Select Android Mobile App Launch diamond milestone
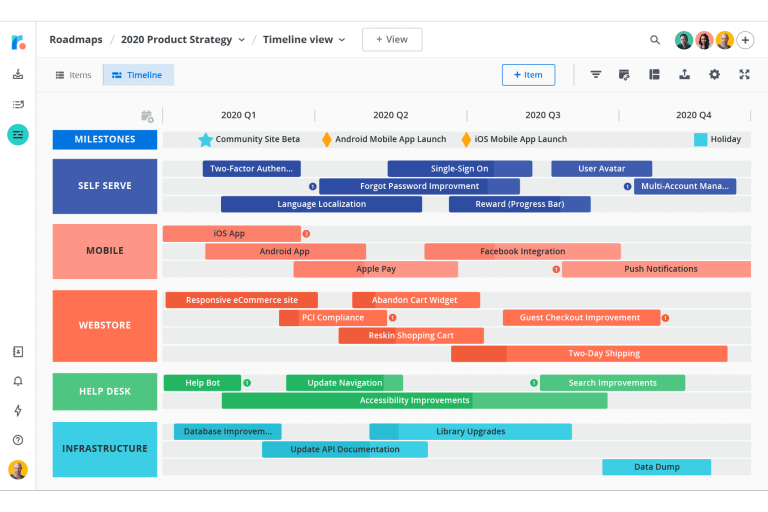The image size is (768, 512). coord(327,140)
